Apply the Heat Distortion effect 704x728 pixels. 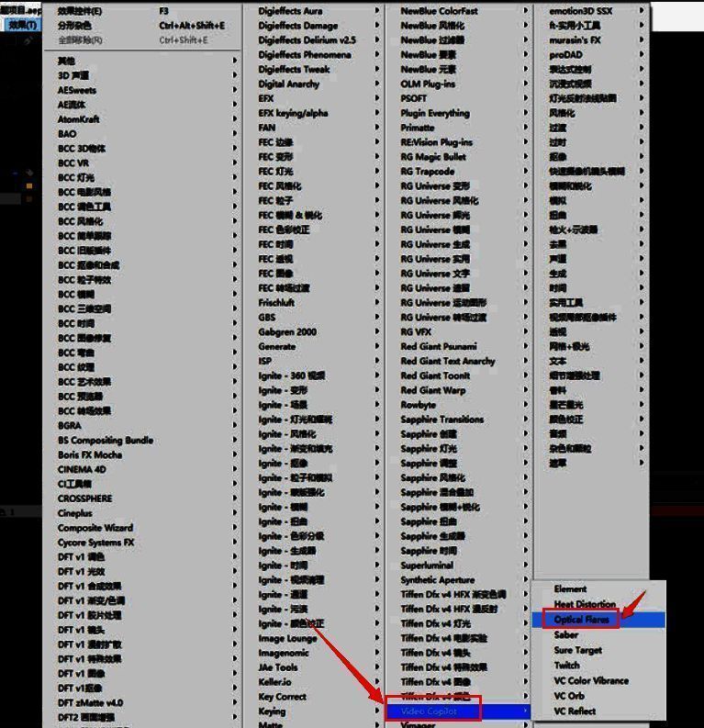(585, 604)
